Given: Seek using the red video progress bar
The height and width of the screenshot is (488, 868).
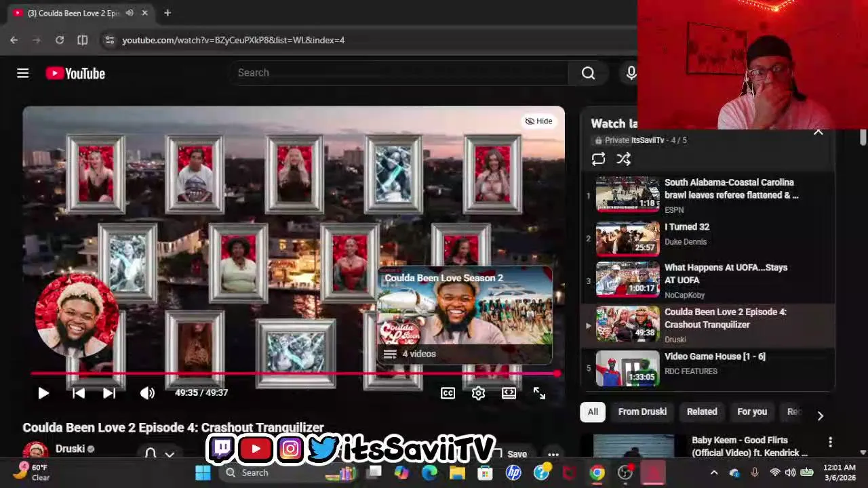Looking at the screenshot, I should pos(294,373).
